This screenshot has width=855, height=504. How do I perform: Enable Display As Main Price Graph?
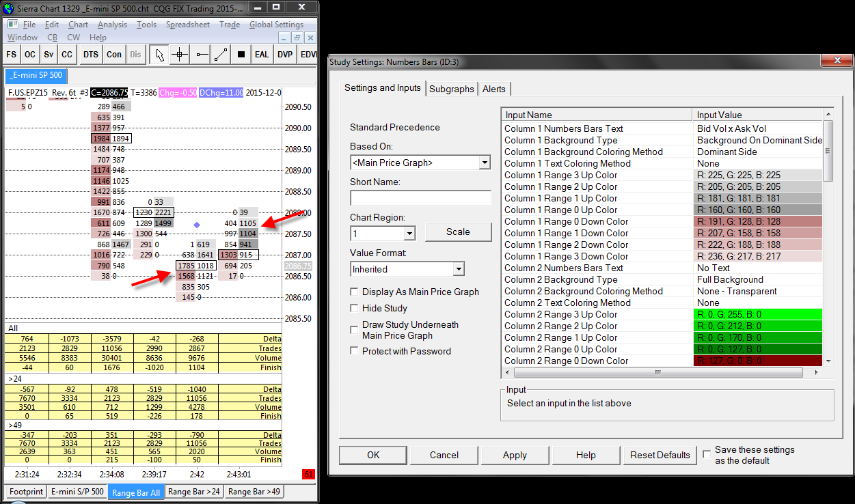tap(354, 292)
